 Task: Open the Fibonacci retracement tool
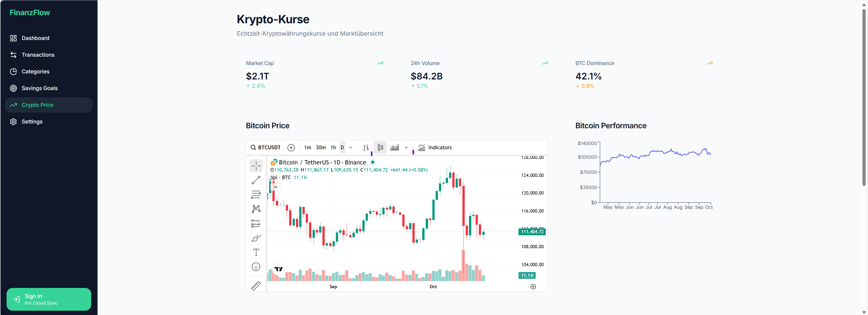(256, 195)
